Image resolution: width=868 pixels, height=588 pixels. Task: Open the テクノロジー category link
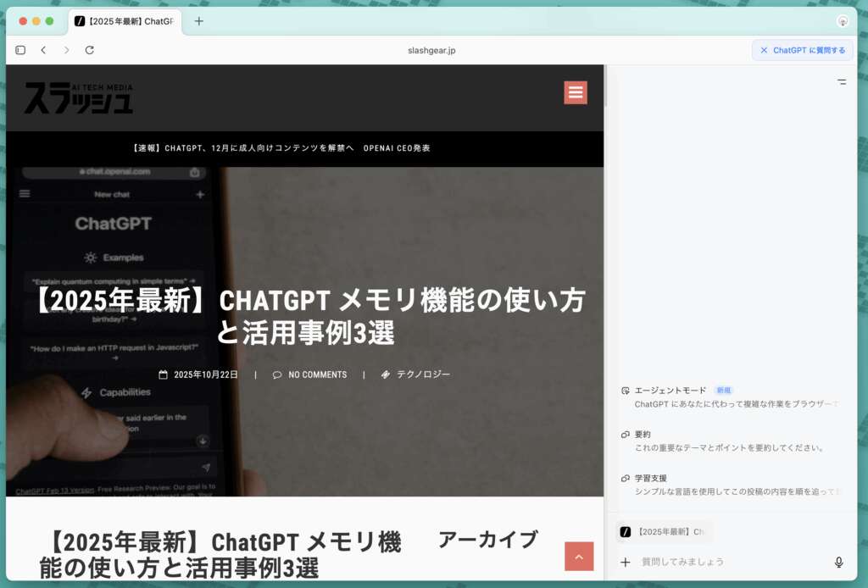[x=423, y=374]
